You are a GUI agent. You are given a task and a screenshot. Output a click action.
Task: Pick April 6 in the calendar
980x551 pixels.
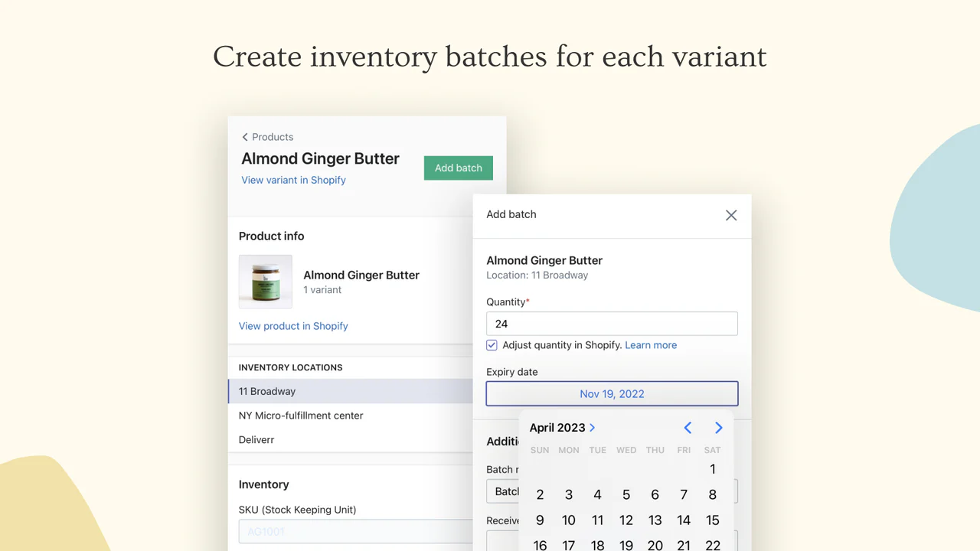click(655, 495)
